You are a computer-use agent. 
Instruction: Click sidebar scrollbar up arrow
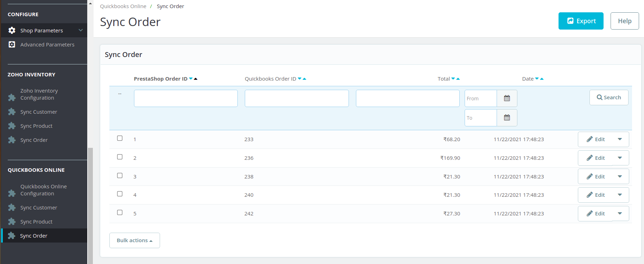pos(90,3)
